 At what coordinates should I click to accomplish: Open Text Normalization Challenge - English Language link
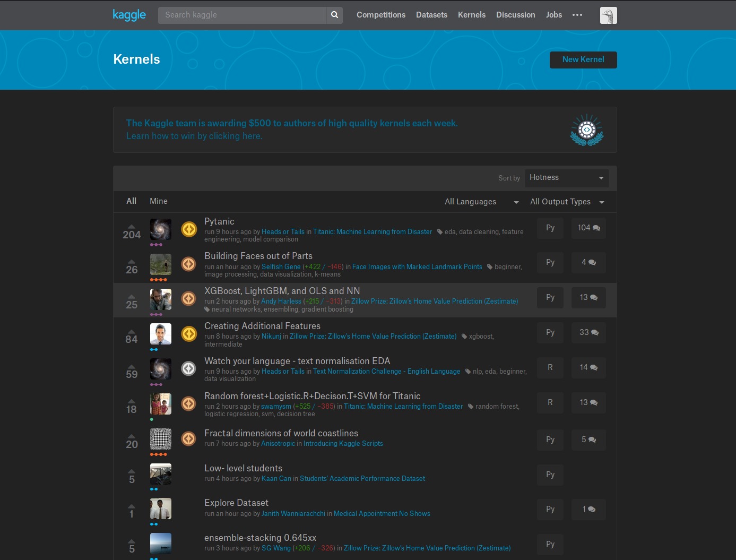387,372
